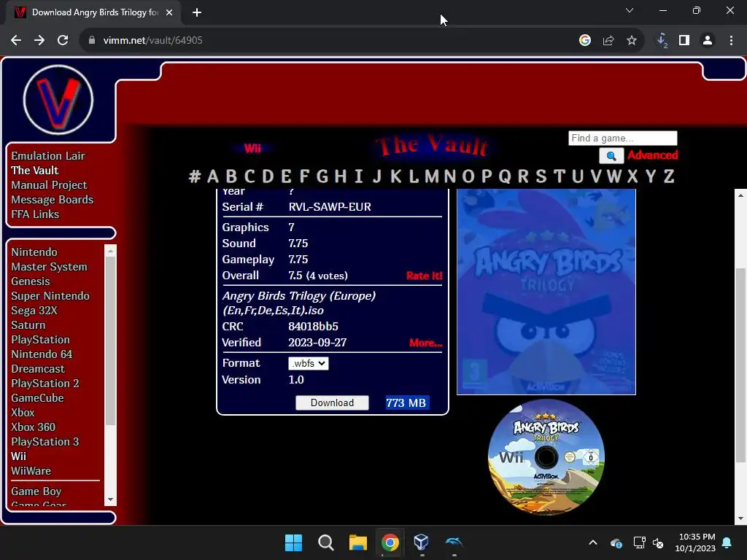Bookmark this page with star icon

click(x=632, y=41)
